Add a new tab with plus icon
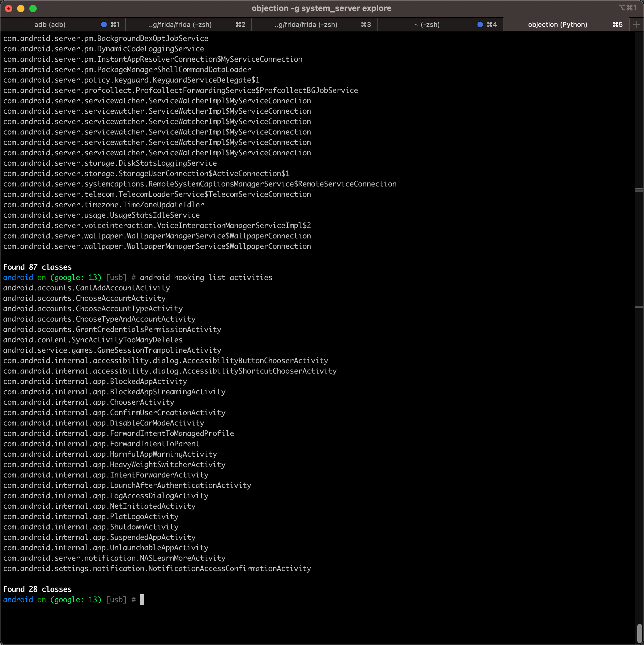 [637, 24]
